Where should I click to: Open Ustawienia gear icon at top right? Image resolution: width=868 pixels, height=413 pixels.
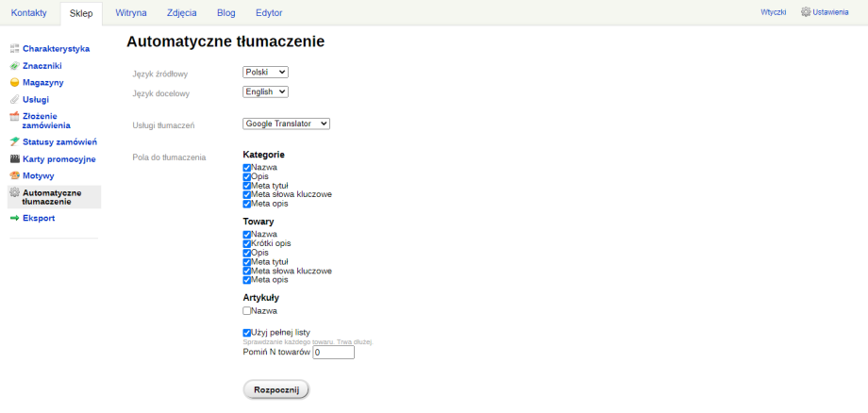(806, 11)
